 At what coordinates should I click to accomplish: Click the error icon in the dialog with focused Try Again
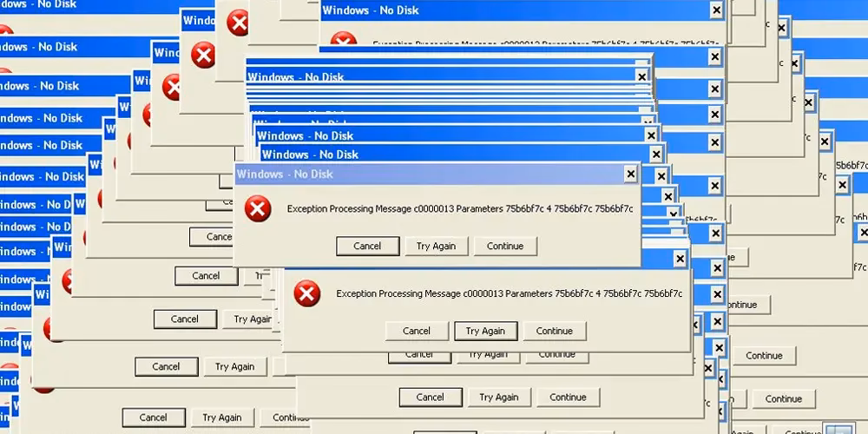[x=307, y=293]
